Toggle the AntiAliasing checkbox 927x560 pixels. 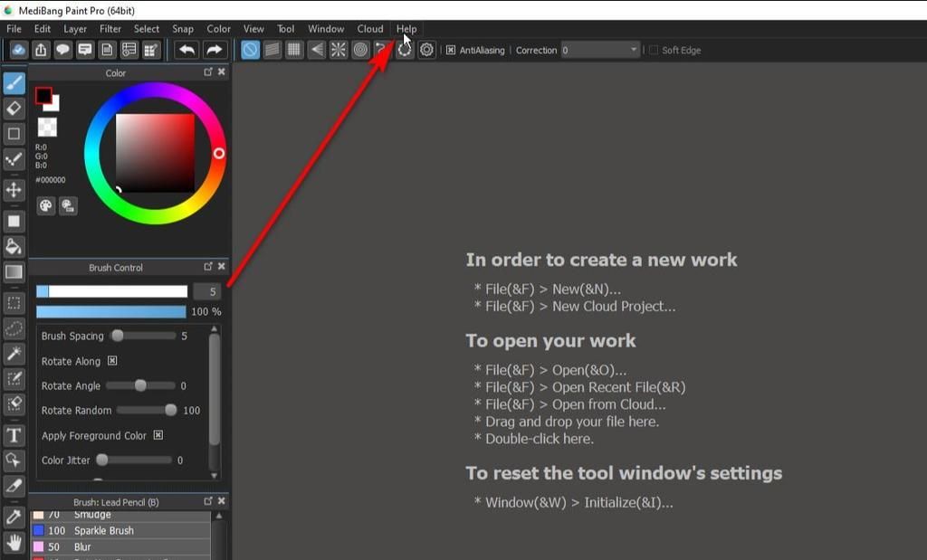pyautogui.click(x=451, y=51)
